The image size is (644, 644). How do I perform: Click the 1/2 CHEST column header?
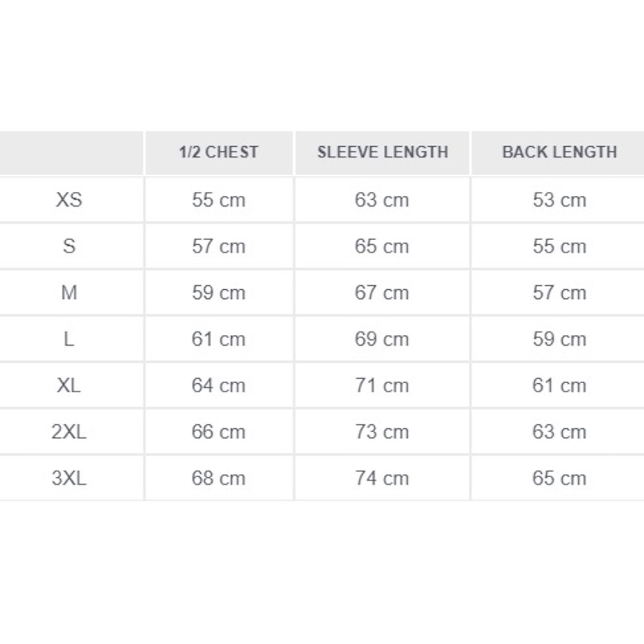click(218, 153)
